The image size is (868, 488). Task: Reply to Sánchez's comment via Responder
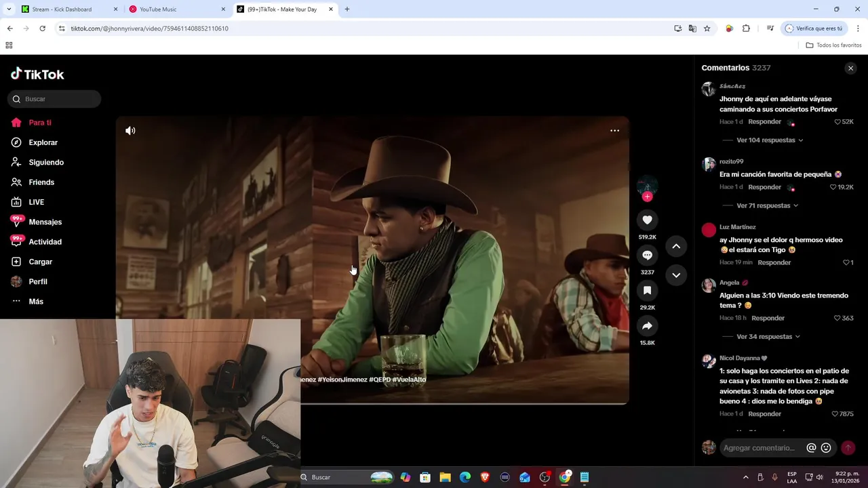[764, 122]
